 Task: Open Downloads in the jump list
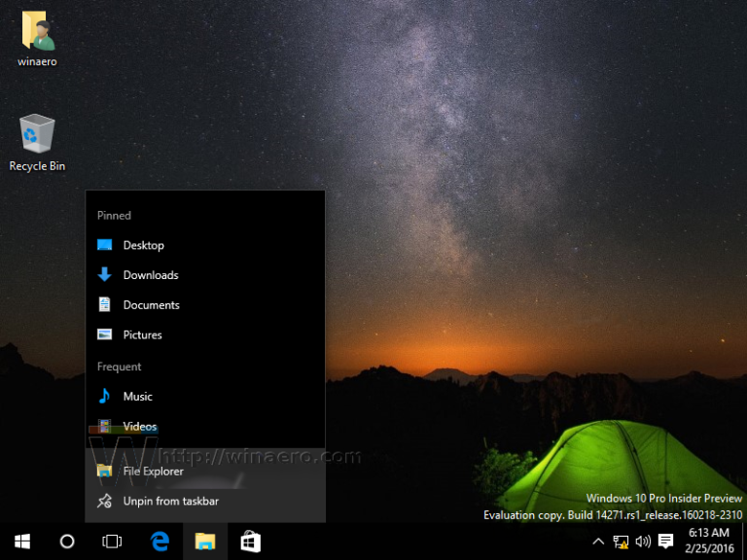point(150,275)
